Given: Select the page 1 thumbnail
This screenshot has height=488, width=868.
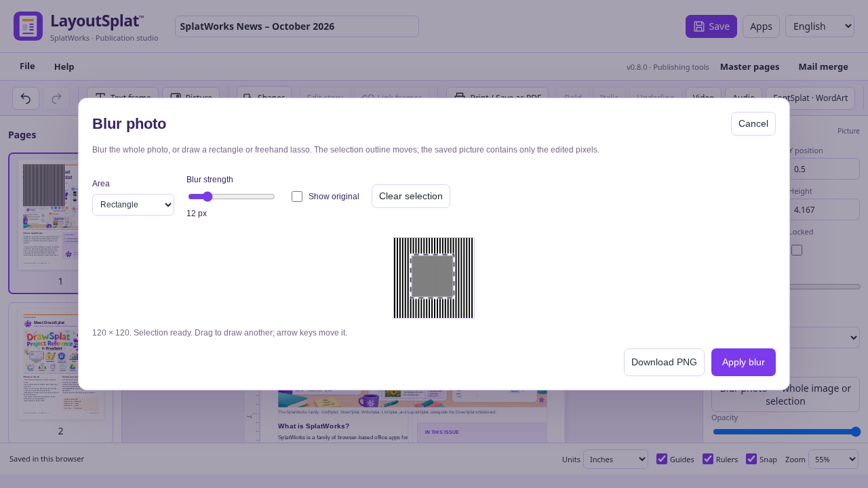Looking at the screenshot, I should pos(60,223).
